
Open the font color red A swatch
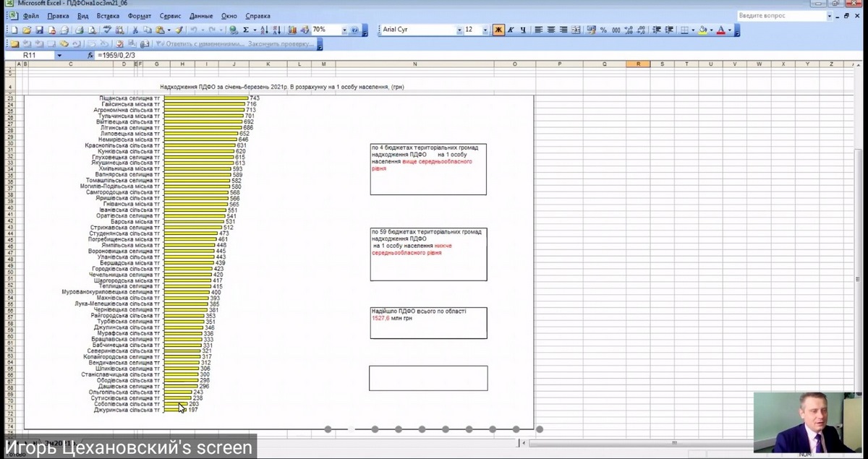coord(720,30)
